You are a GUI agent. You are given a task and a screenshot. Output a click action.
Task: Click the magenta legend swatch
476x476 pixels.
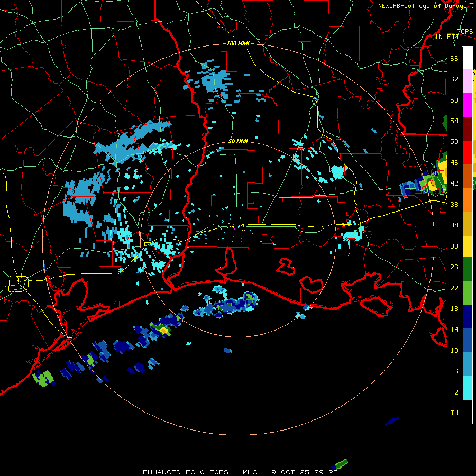point(467,105)
